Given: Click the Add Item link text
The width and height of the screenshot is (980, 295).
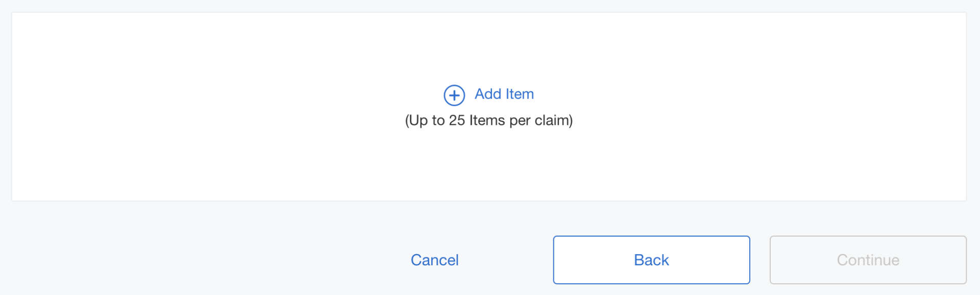Looking at the screenshot, I should tap(504, 94).
